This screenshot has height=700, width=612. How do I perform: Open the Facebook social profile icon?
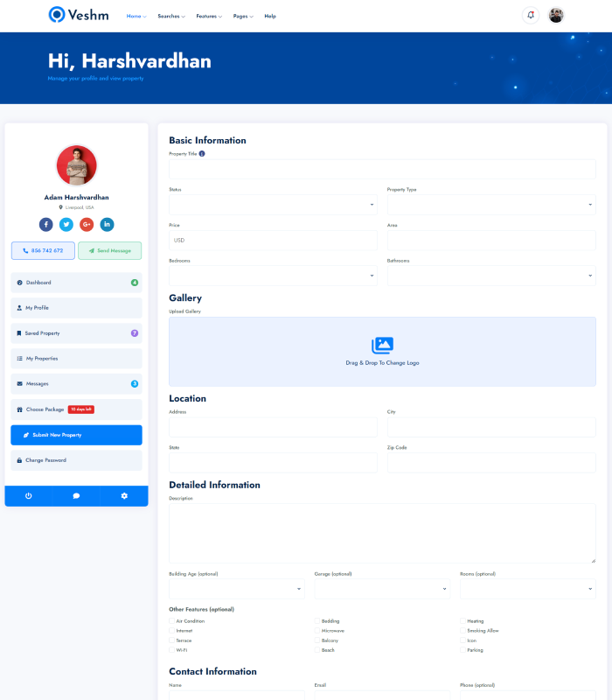(x=45, y=225)
